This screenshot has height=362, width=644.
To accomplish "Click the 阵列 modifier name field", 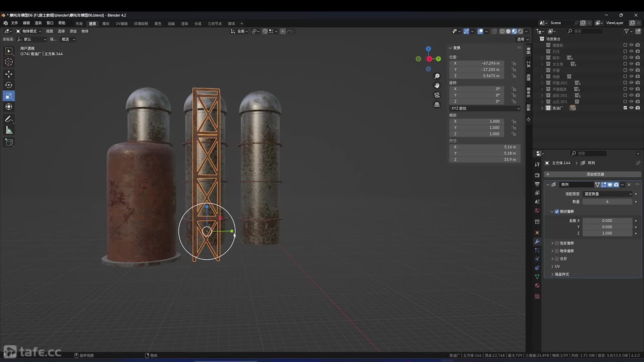I will [576, 185].
